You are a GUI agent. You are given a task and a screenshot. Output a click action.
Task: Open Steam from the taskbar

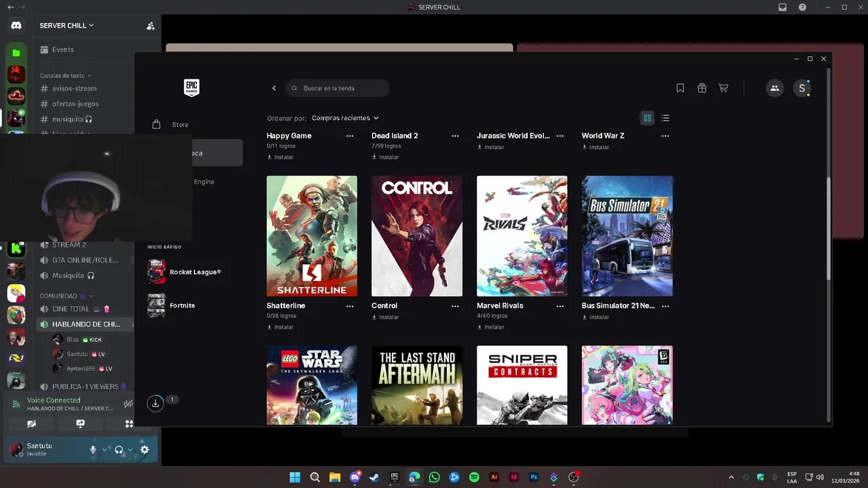(374, 477)
